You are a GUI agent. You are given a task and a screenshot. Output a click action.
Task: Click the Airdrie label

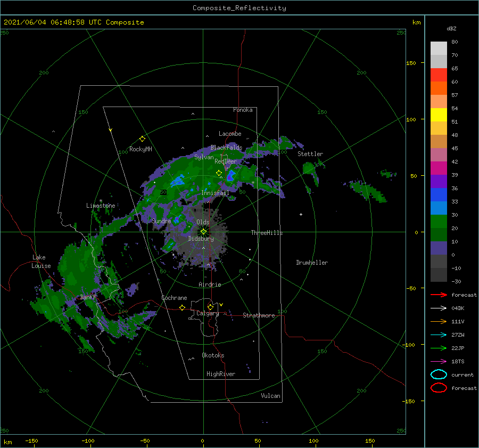point(210,284)
